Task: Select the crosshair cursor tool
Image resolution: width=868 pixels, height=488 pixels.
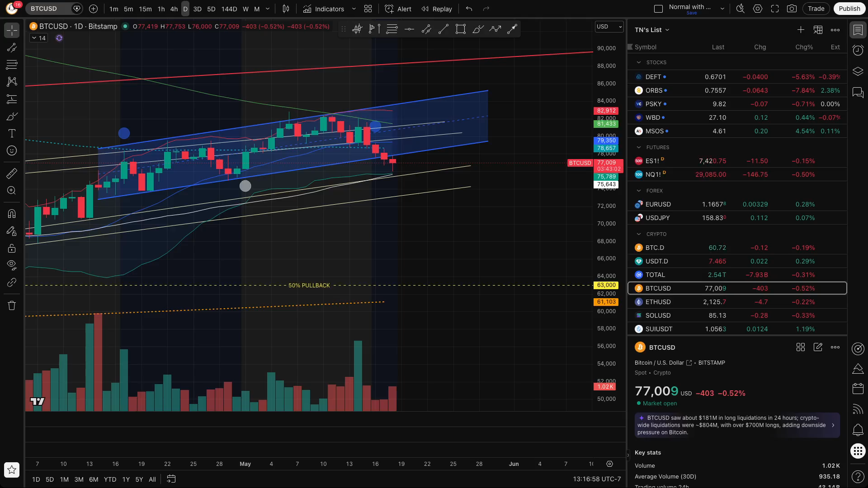Action: [12, 30]
